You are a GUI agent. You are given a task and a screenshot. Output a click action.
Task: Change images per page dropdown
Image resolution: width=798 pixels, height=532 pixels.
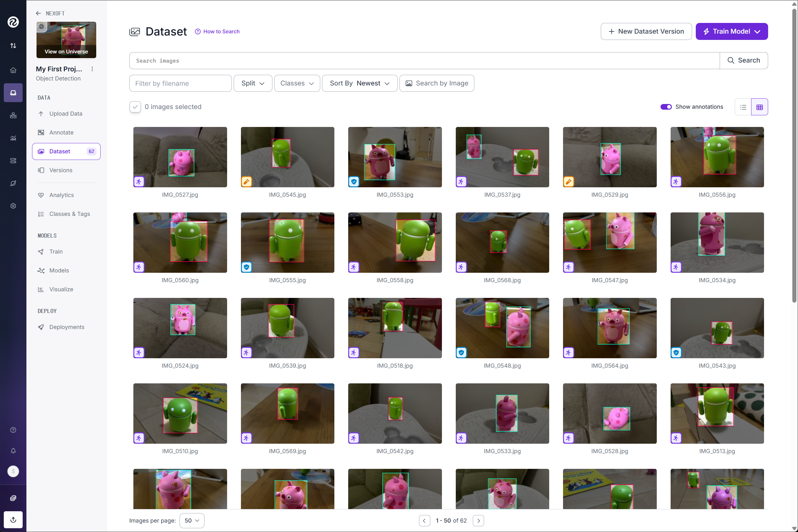[x=192, y=520]
